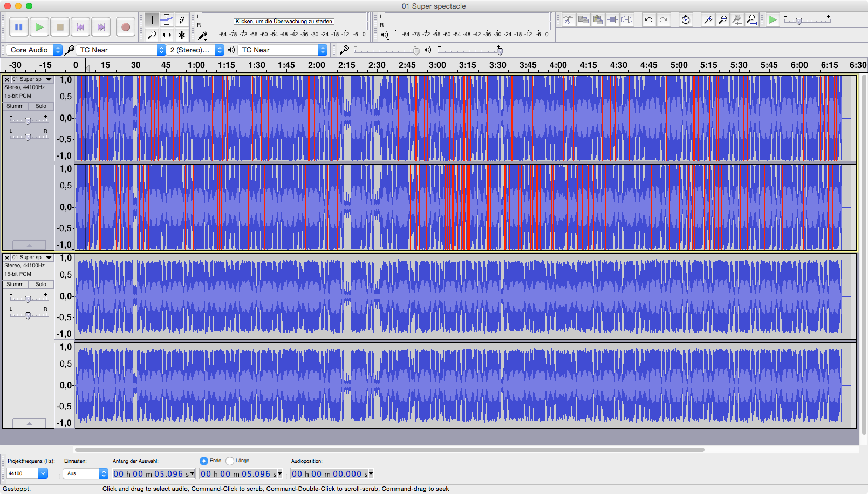Select the Länge radio button
868x494 pixels.
point(230,461)
